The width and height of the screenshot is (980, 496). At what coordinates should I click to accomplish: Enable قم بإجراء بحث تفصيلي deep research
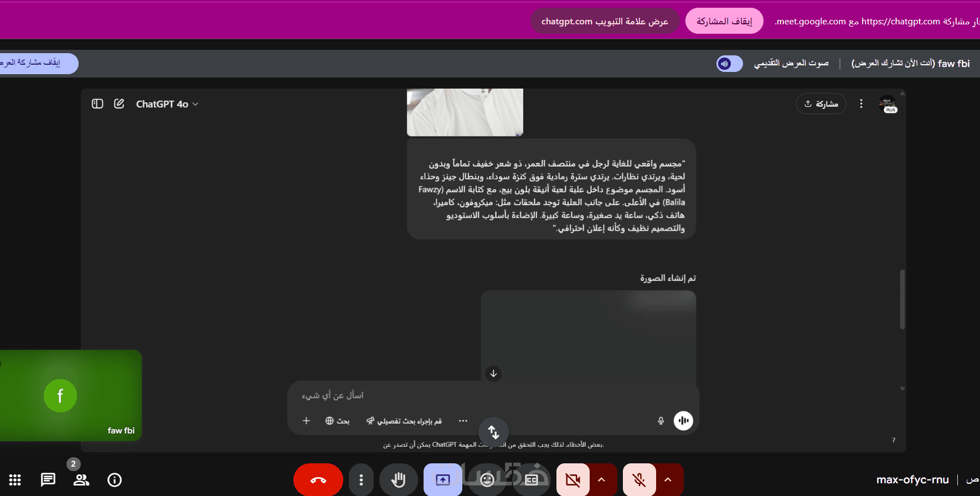tap(404, 421)
